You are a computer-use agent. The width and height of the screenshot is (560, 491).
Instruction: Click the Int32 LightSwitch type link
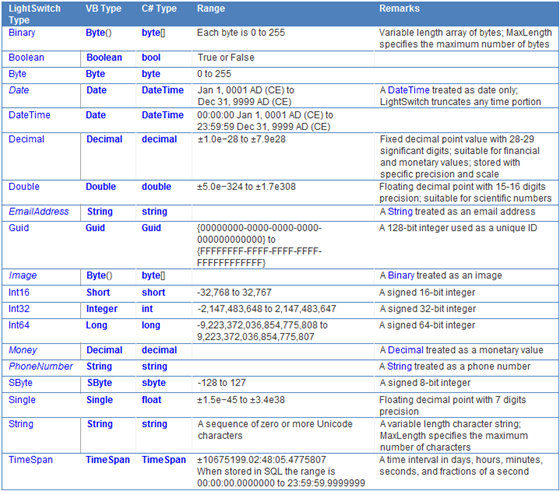[19, 309]
